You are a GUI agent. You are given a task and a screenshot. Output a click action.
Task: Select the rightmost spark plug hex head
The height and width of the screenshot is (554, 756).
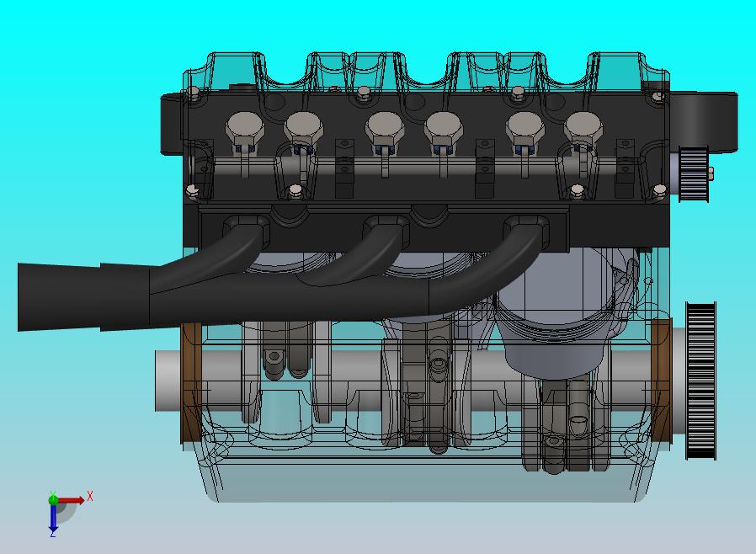click(584, 125)
